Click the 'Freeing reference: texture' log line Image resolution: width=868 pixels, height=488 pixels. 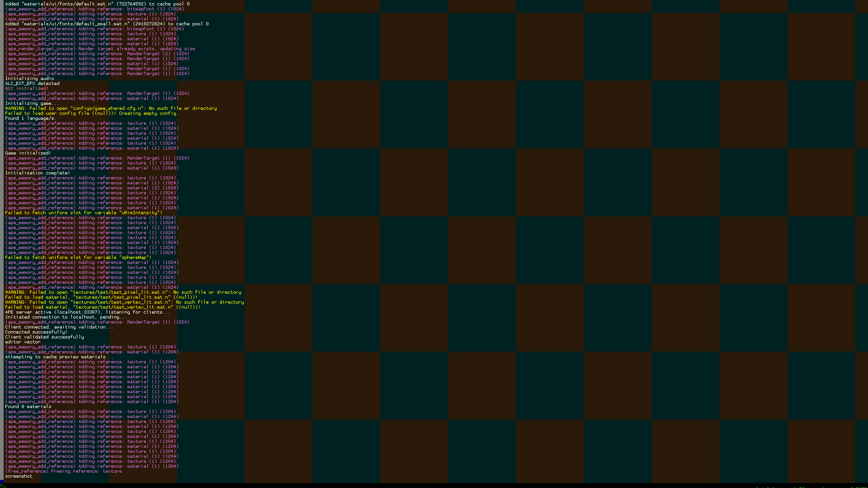[63, 471]
